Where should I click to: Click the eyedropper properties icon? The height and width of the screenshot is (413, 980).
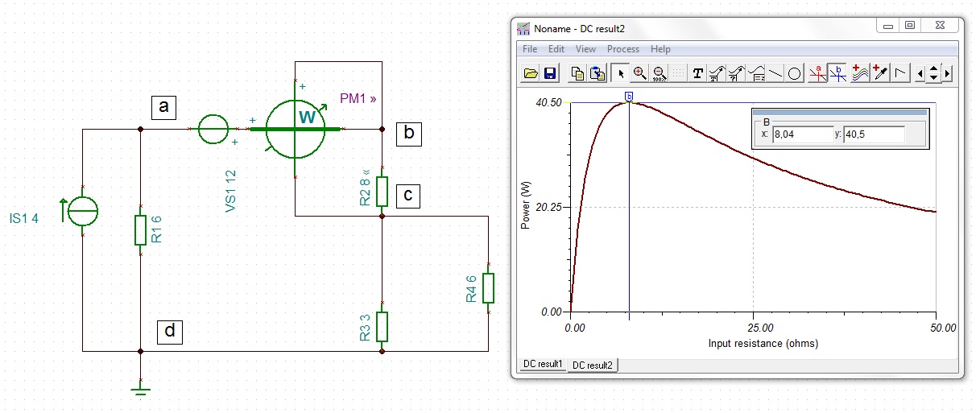(x=880, y=73)
